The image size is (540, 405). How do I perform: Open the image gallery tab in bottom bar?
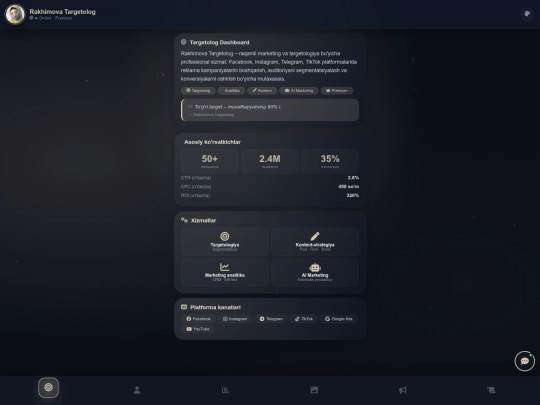point(314,390)
